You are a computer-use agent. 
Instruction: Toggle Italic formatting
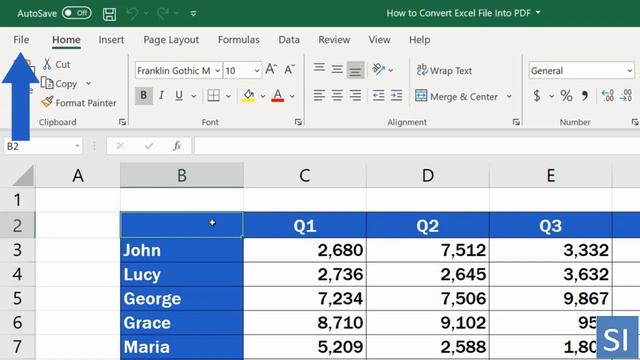coord(161,96)
